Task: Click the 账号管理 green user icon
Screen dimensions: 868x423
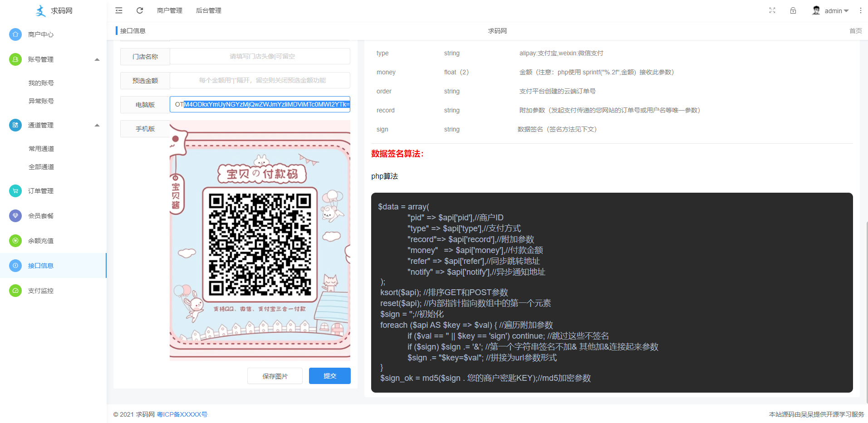Action: [15, 59]
